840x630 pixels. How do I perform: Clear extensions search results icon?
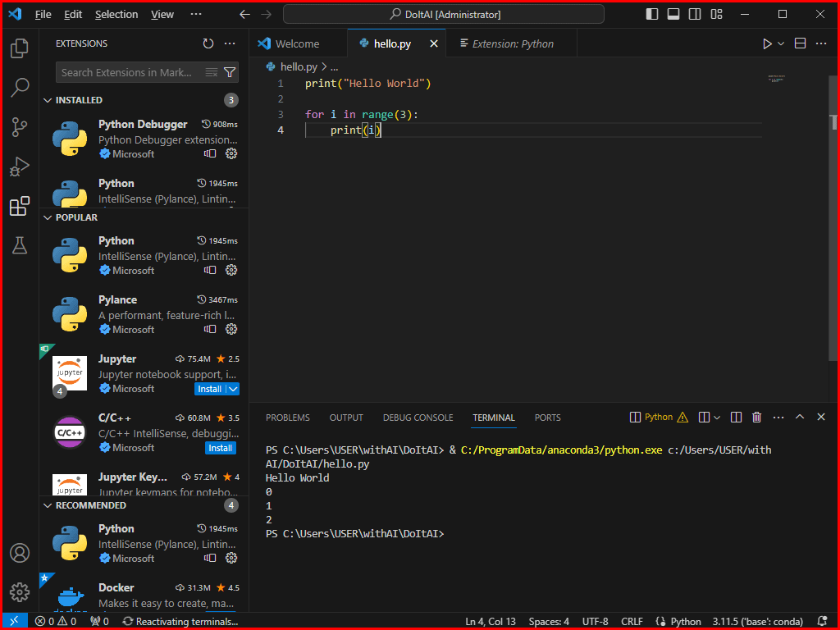pos(212,72)
